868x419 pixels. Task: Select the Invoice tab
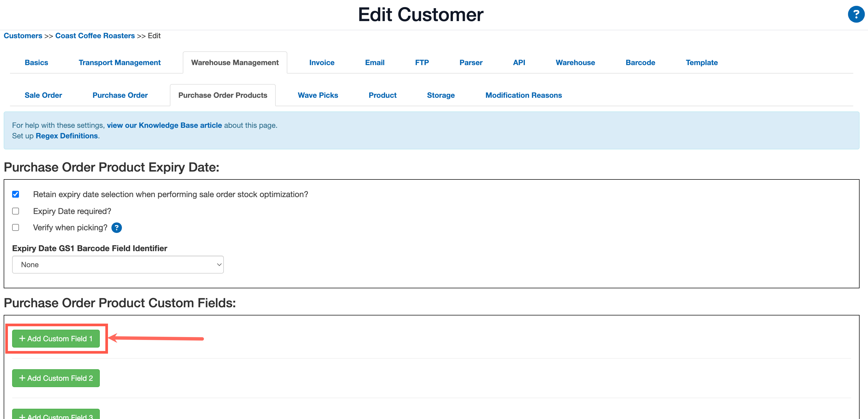(x=322, y=62)
